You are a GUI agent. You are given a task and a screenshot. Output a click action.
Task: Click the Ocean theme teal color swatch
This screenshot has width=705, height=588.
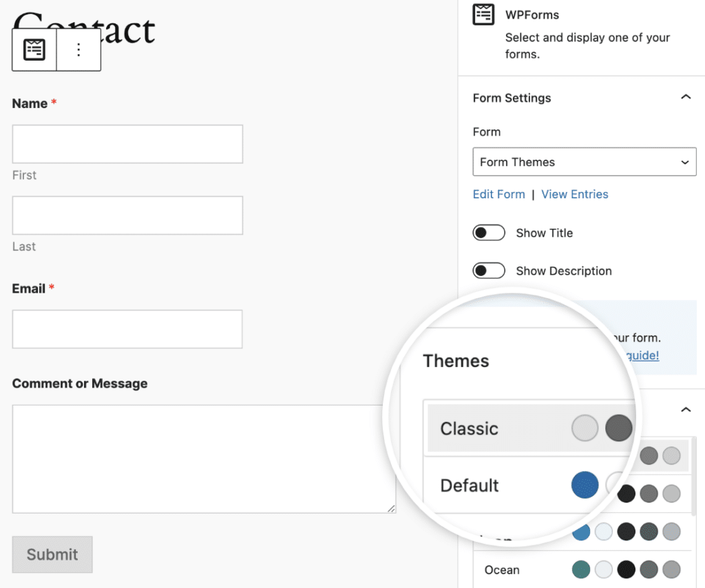click(x=581, y=570)
